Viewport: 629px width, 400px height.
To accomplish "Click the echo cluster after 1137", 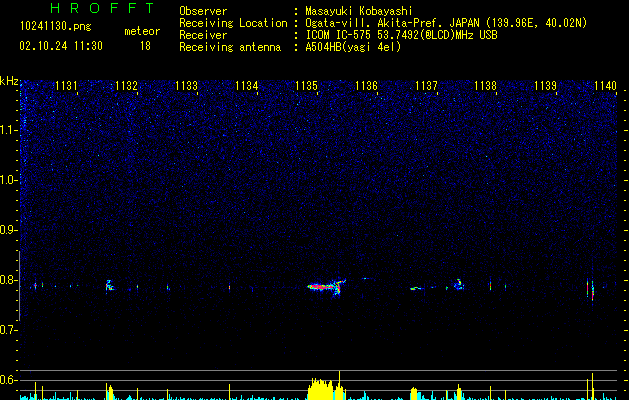I will click(x=459, y=284).
